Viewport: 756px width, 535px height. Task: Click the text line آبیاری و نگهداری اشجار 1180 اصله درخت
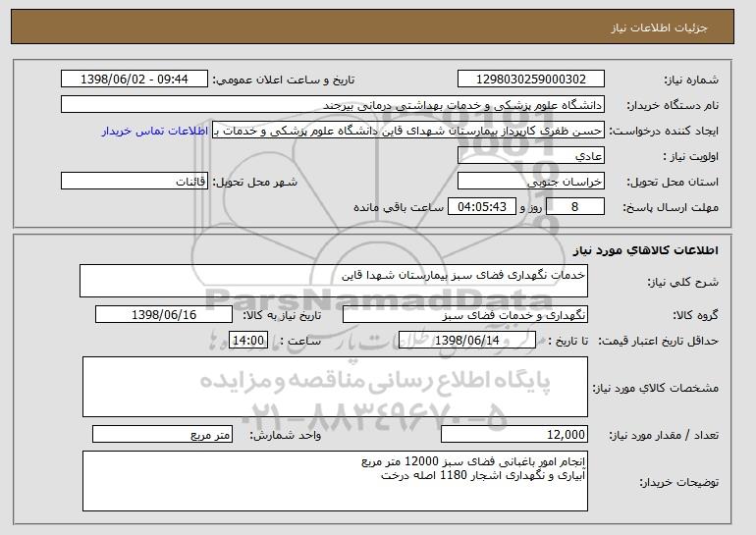(483, 475)
